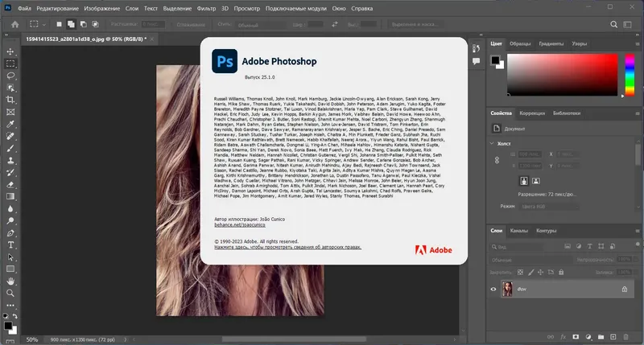Select the Move tool
The width and height of the screenshot is (644, 345).
[10, 51]
